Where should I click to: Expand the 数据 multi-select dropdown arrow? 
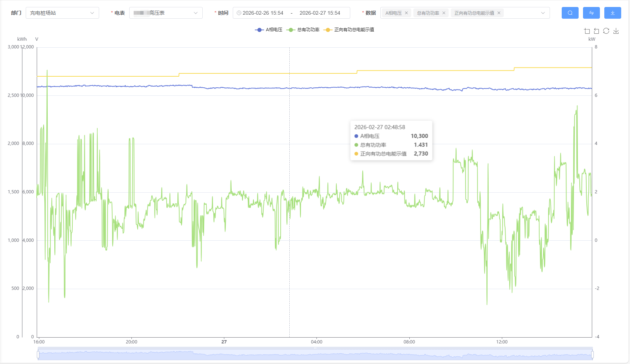pos(543,13)
